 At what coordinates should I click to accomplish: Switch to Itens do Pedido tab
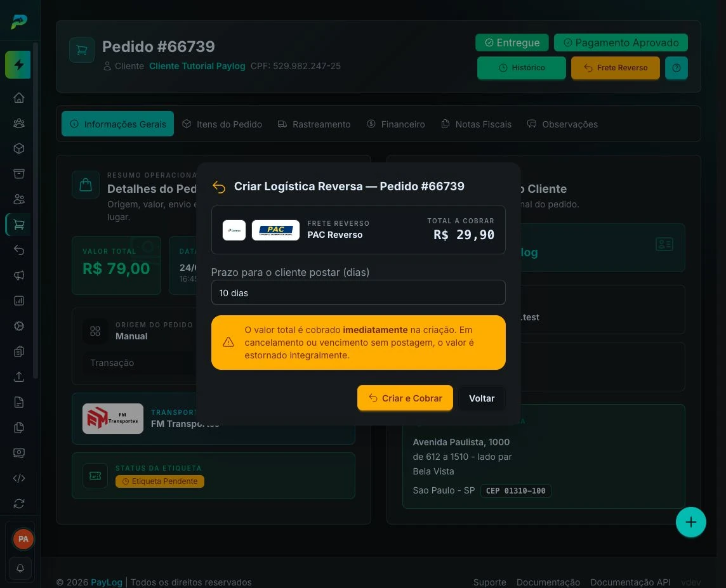click(x=221, y=124)
